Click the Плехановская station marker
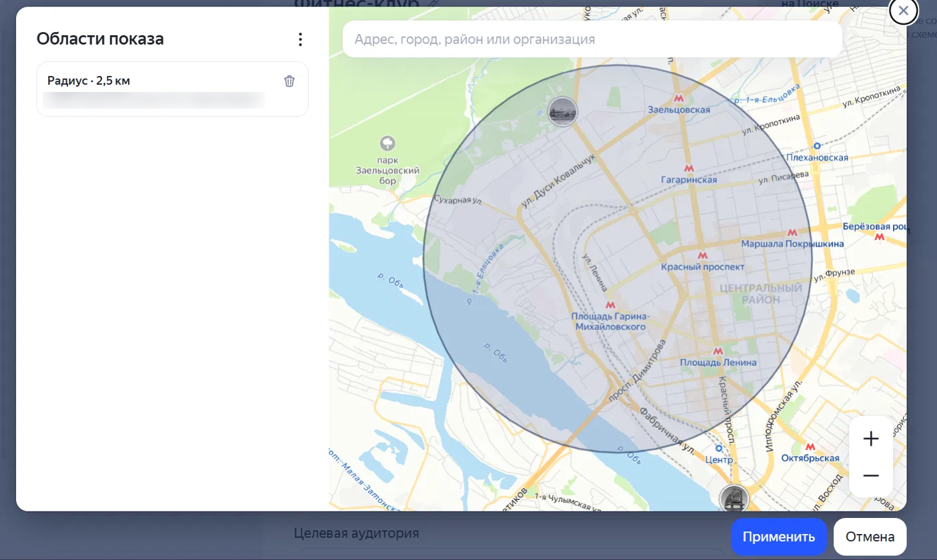Screen dimensions: 937x560 [817, 145]
